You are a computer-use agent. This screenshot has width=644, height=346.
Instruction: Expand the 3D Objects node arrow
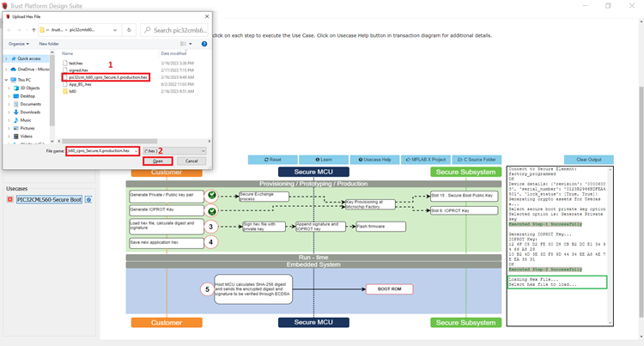pyautogui.click(x=9, y=88)
